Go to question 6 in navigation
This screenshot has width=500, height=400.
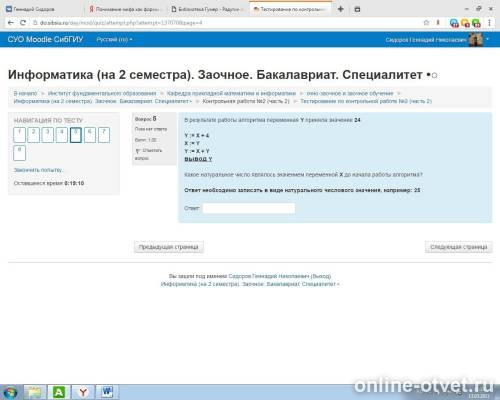(x=90, y=135)
